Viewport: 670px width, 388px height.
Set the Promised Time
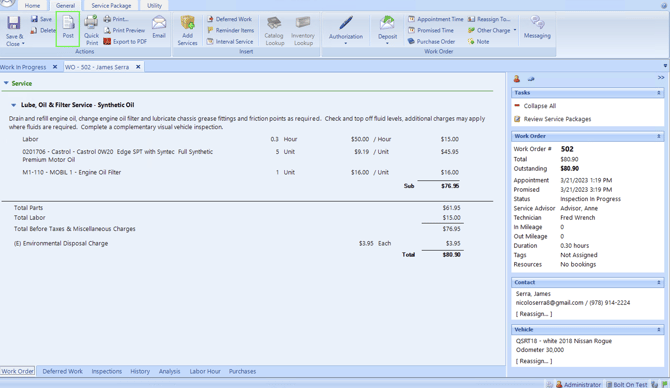(431, 30)
